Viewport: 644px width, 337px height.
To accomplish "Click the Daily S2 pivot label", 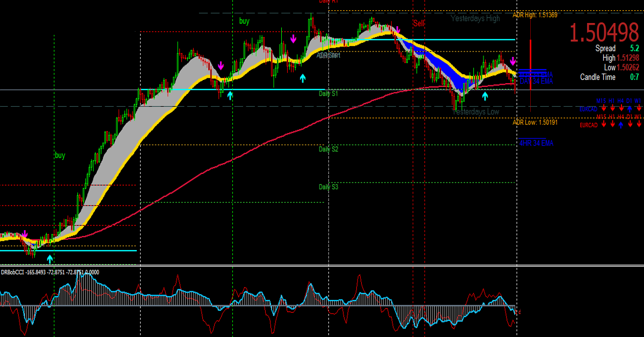I will 328,149.
